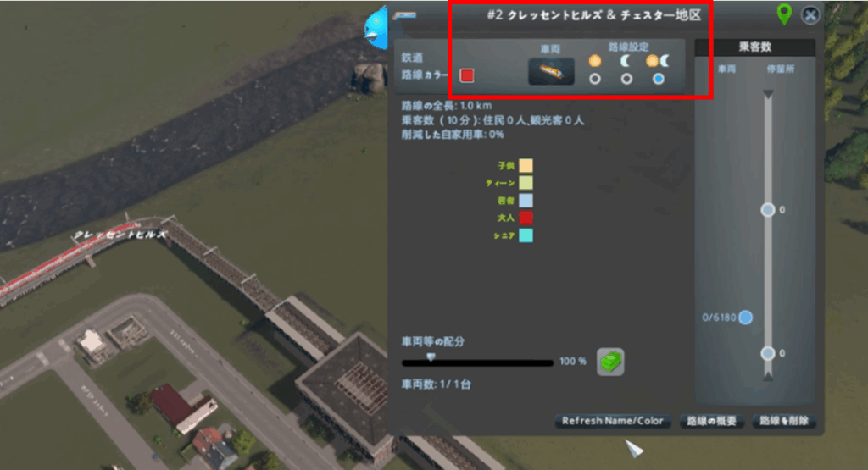The image size is (868, 470).
Task: Click the lower stop marker on line diagram
Action: coord(768,353)
